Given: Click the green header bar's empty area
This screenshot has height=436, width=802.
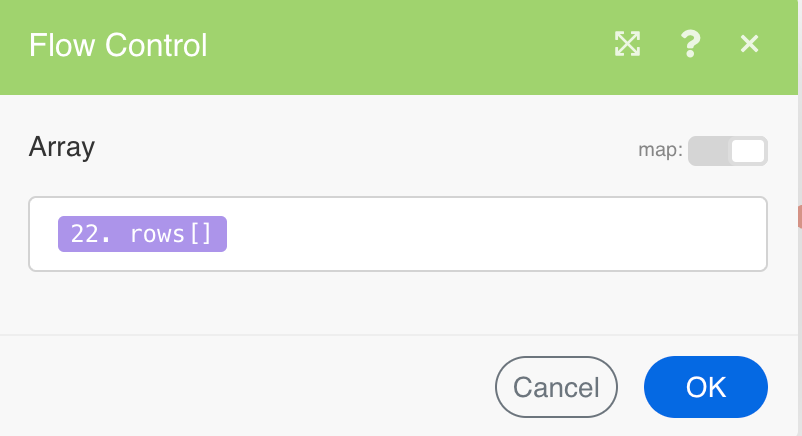Looking at the screenshot, I should (x=400, y=45).
